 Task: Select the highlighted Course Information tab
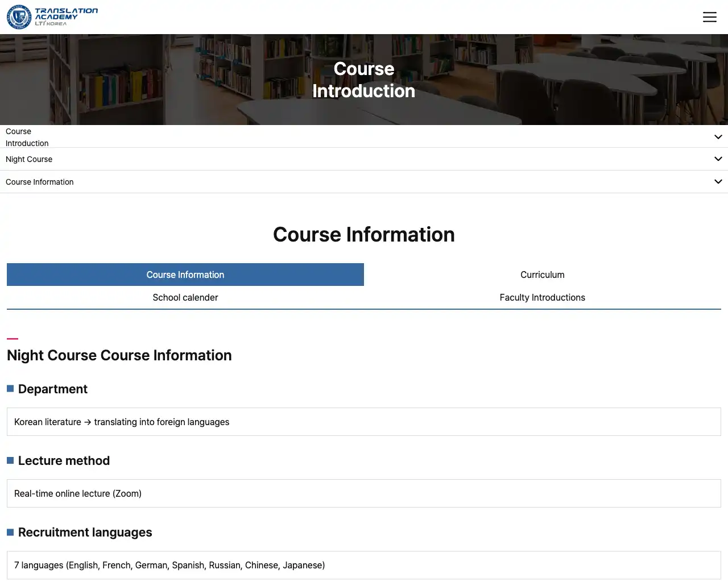(185, 275)
